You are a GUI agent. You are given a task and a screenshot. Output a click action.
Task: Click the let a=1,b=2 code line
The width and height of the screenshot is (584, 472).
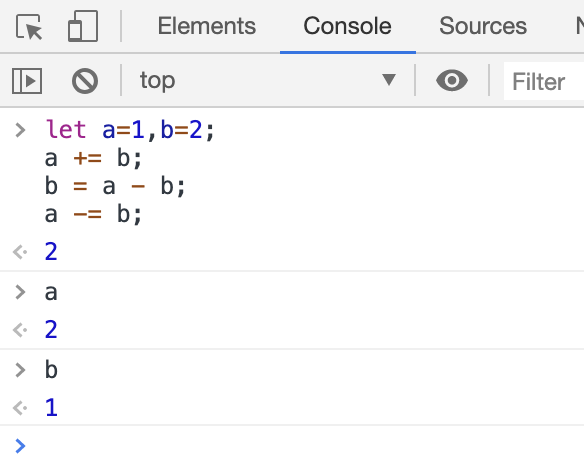[x=130, y=130]
